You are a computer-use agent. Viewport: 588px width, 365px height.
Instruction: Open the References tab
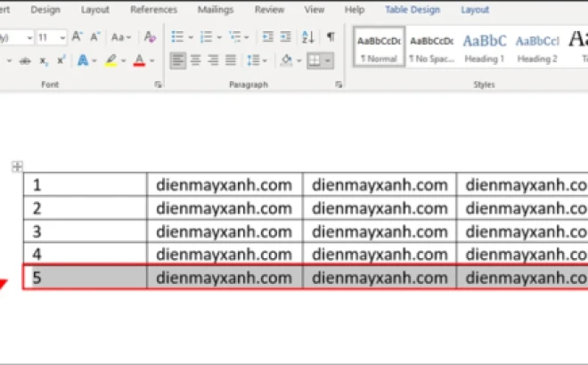pos(154,10)
